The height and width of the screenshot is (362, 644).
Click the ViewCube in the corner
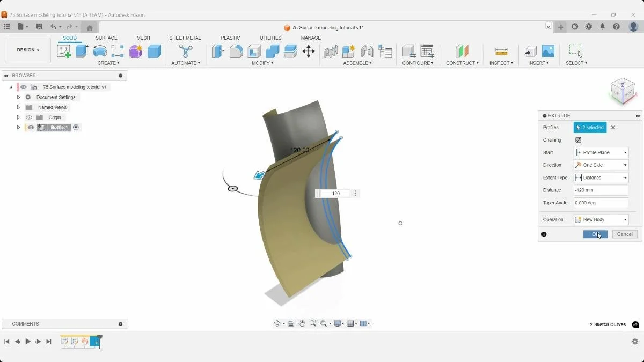coord(623,92)
